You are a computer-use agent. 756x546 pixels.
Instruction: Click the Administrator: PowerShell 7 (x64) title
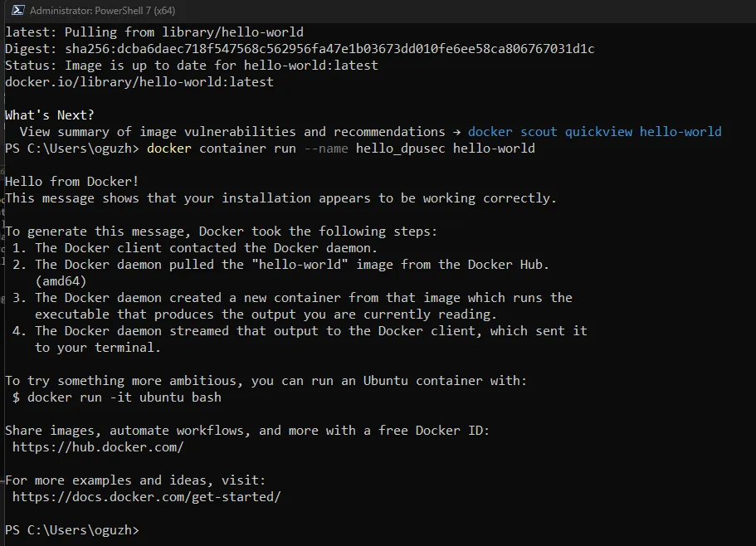[x=102, y=11]
